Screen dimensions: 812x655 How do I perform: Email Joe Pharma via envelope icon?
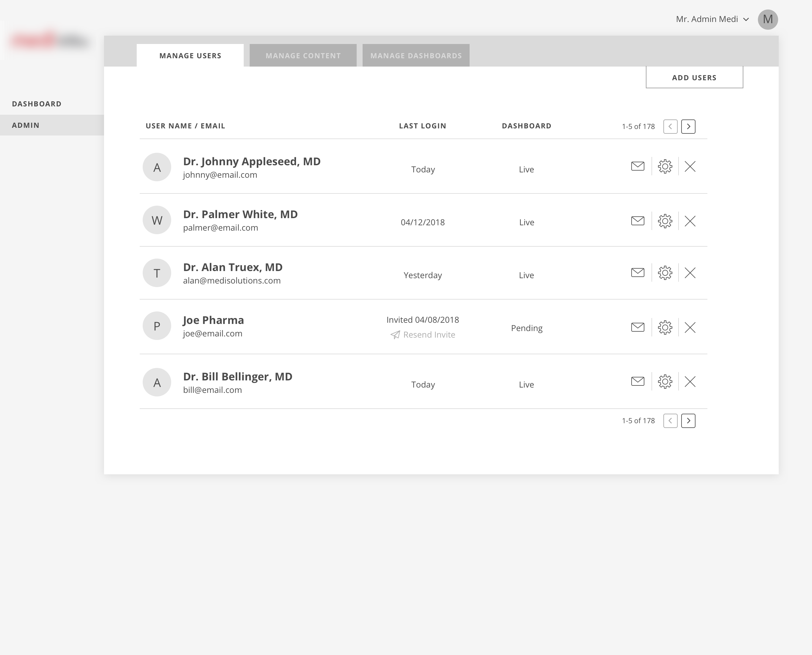(638, 327)
